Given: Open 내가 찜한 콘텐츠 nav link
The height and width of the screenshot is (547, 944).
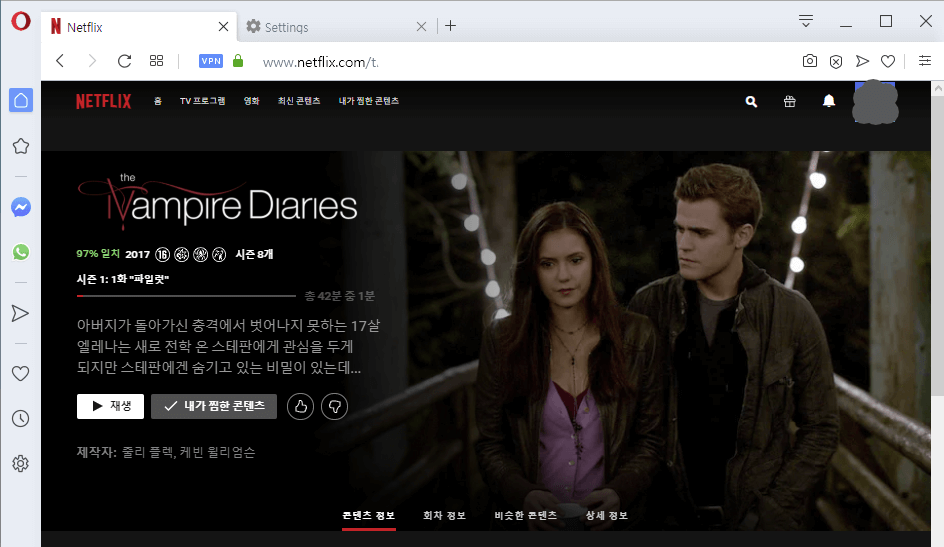Looking at the screenshot, I should point(369,101).
